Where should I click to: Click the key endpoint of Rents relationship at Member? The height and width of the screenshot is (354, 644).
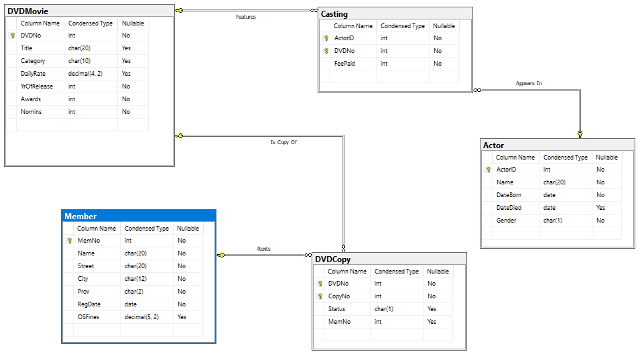click(220, 255)
